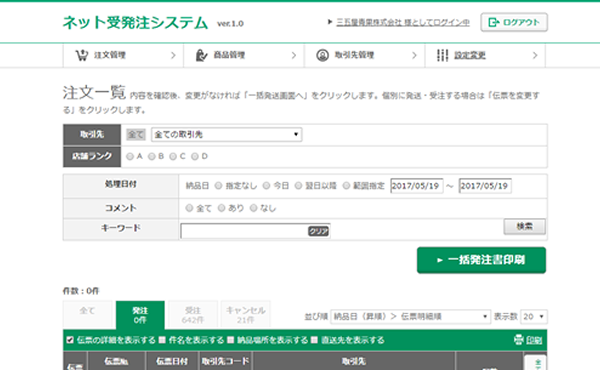Open the 並び順 sort order dropdown
Viewport: 600px width, 370px height.
(x=410, y=316)
